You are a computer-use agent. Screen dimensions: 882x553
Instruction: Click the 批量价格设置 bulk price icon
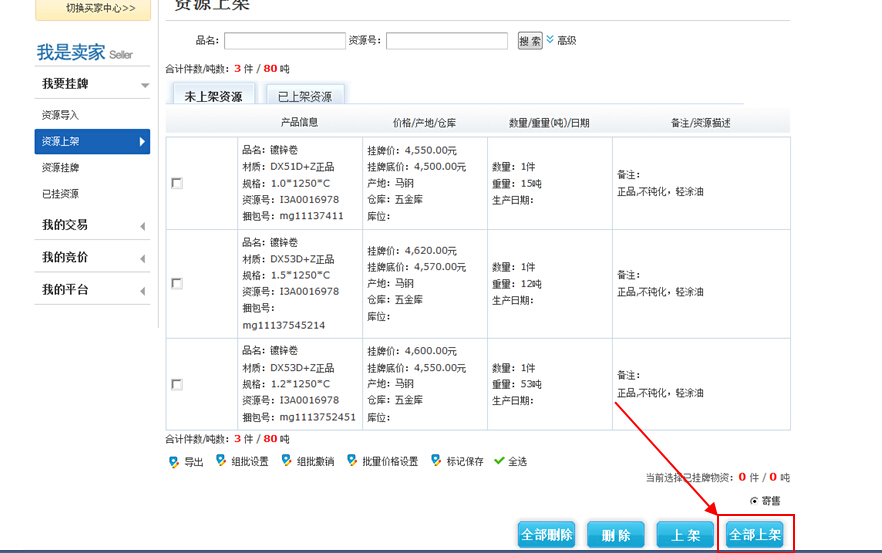(x=353, y=461)
